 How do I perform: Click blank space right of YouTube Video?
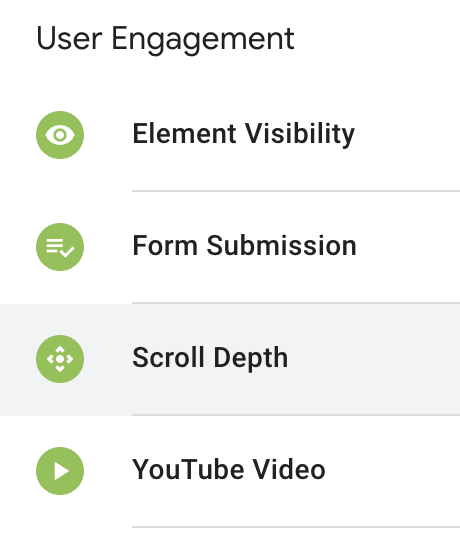[393, 471]
